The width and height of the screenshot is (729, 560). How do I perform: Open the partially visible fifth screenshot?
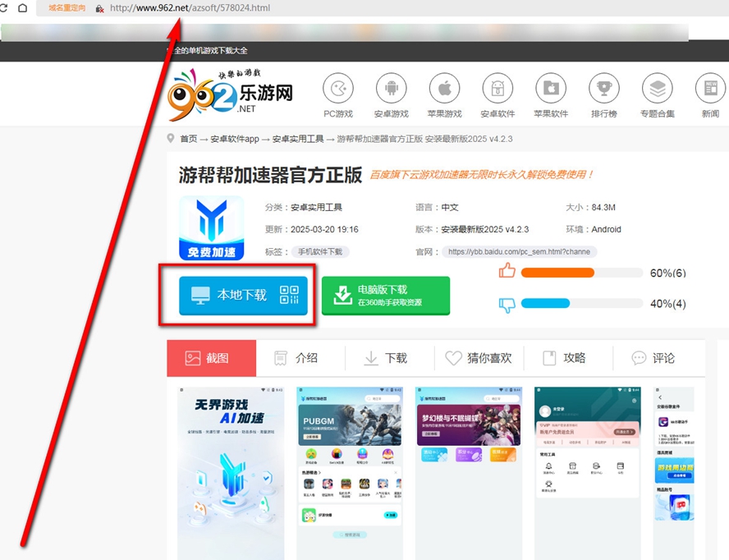(x=674, y=473)
